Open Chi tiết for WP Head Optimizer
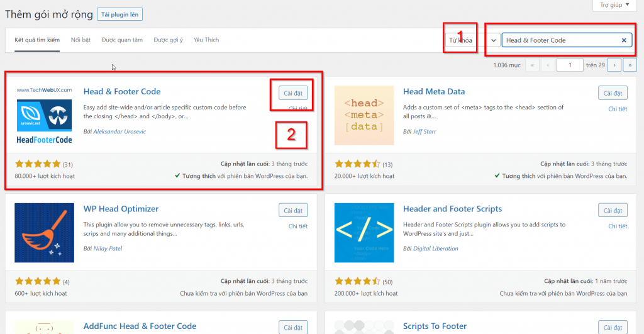644x334 pixels. coord(297,226)
